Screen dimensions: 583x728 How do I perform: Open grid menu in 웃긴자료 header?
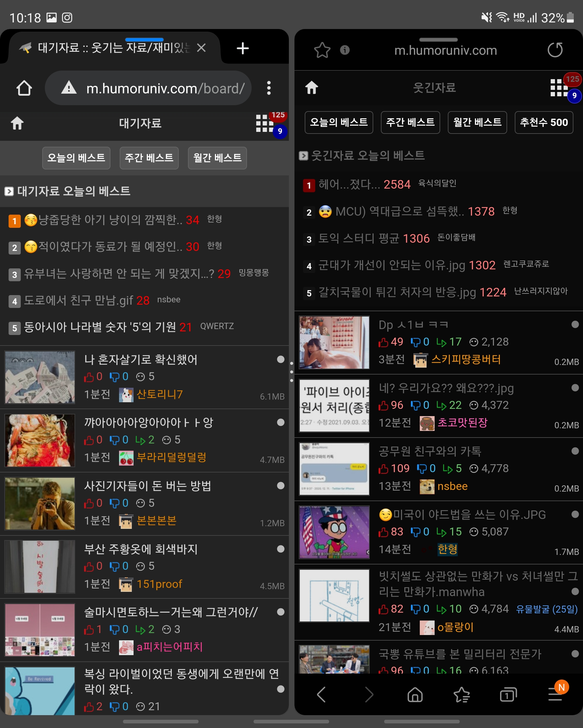point(559,88)
